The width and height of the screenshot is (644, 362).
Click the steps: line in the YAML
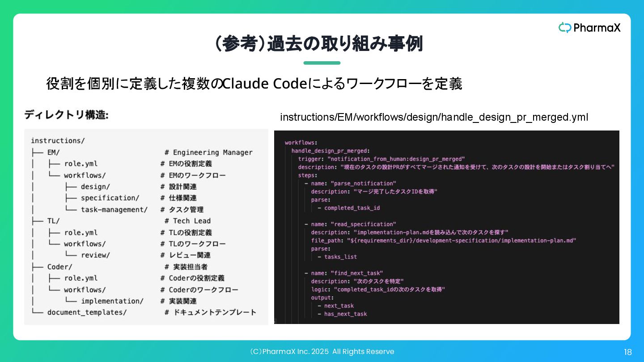tap(307, 175)
